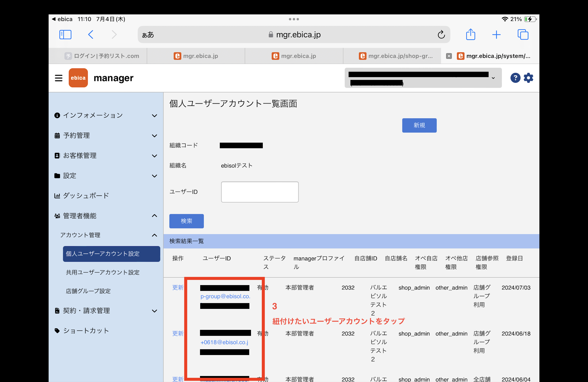Open settings with the gear icon
588x382 pixels.
click(528, 78)
